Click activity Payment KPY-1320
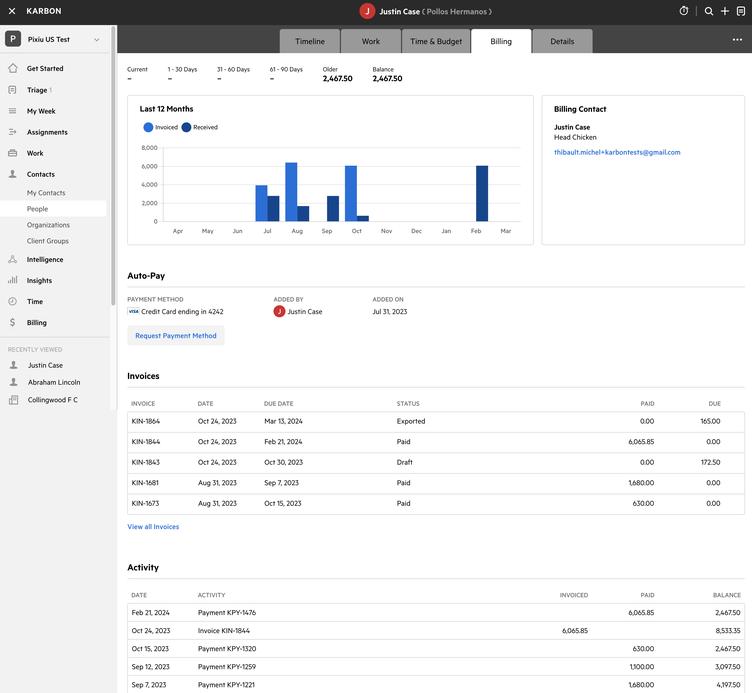The height and width of the screenshot is (693, 752). coord(226,648)
